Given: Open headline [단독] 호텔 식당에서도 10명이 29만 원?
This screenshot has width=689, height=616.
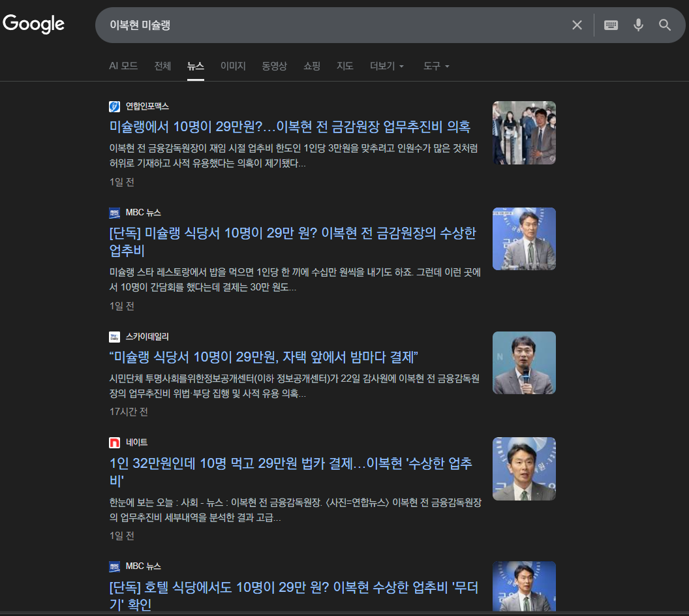Looking at the screenshot, I should [x=294, y=595].
